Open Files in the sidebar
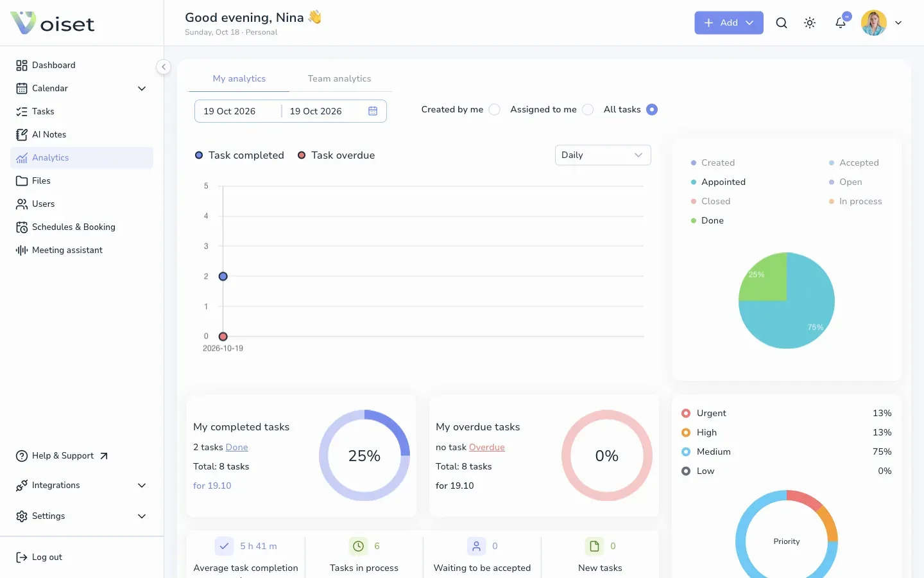 81,181
